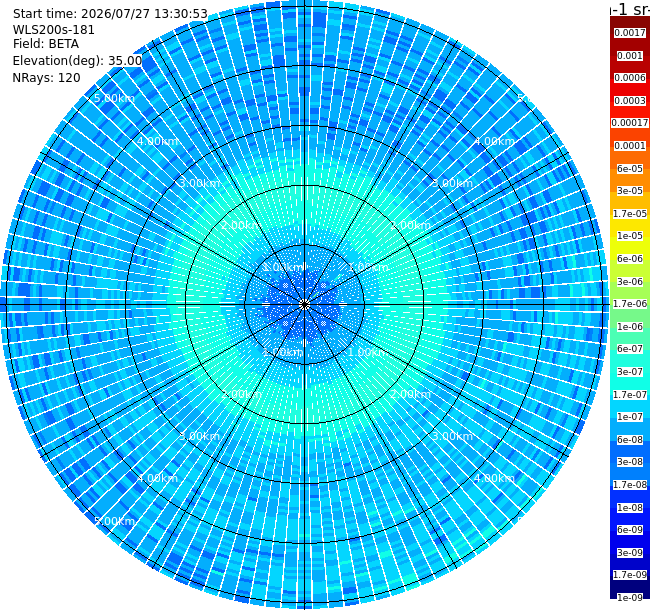Viewport: 650px width, 610px height.
Task: Select the WLS200s-181 instrument label
Action: (53, 30)
